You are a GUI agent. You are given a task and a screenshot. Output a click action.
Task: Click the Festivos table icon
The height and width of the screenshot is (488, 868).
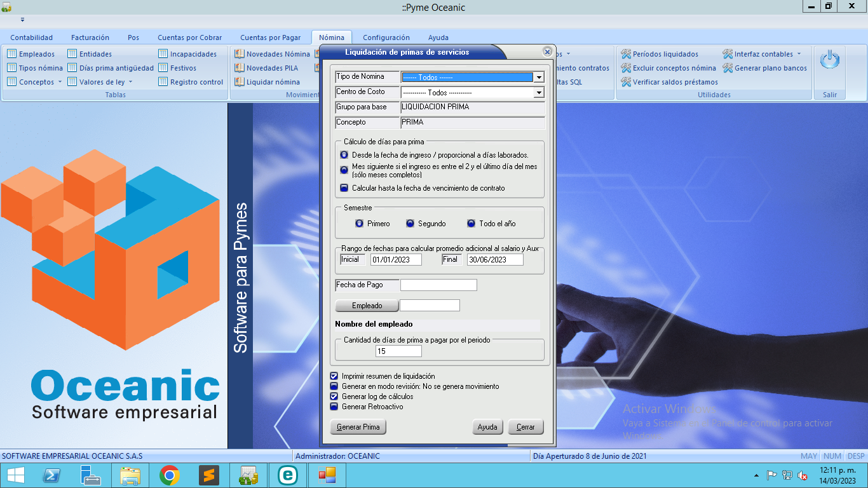click(x=163, y=68)
